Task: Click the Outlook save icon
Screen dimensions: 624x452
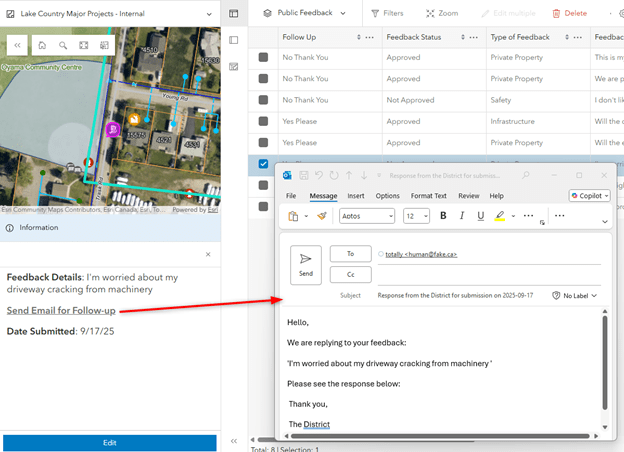Action: click(304, 175)
